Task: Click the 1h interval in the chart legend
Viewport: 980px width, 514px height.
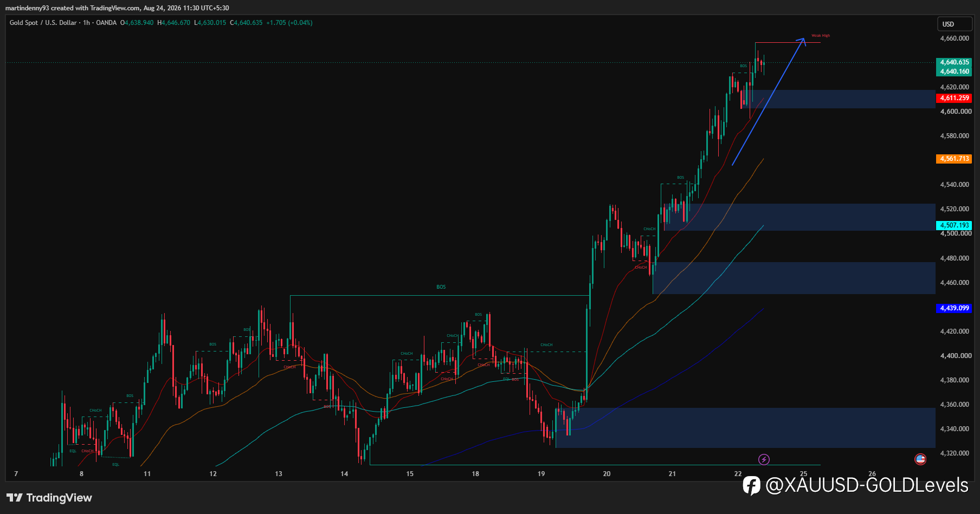Action: pyautogui.click(x=86, y=23)
